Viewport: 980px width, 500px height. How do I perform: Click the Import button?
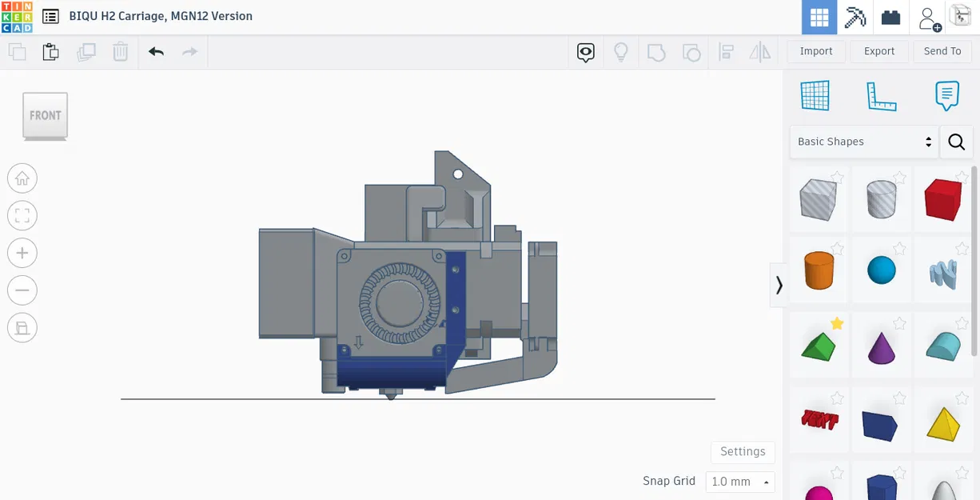(x=816, y=51)
